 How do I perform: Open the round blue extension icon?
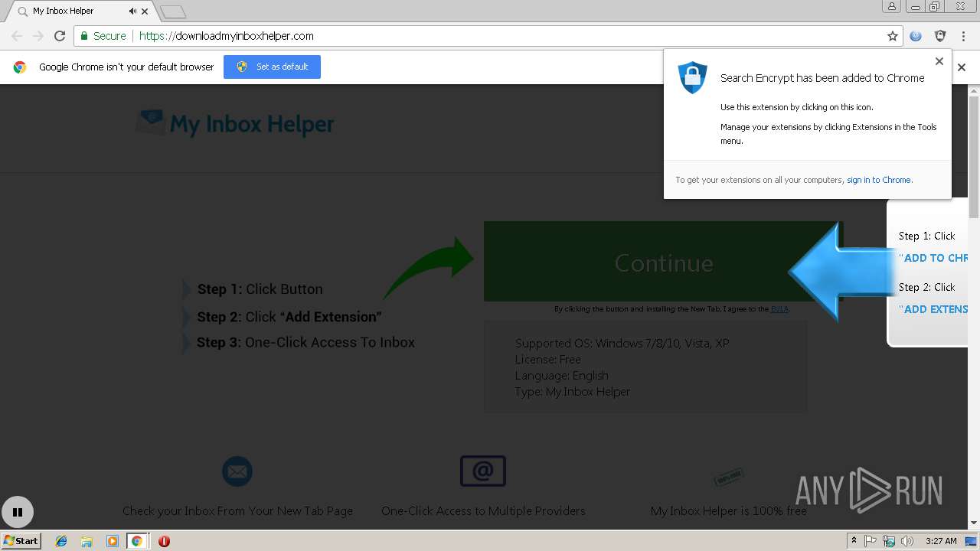916,36
